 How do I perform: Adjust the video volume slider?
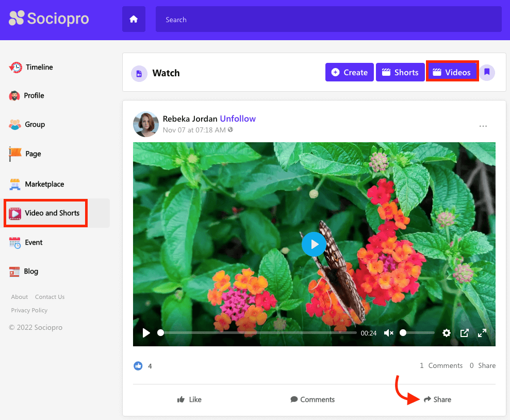[x=418, y=333]
